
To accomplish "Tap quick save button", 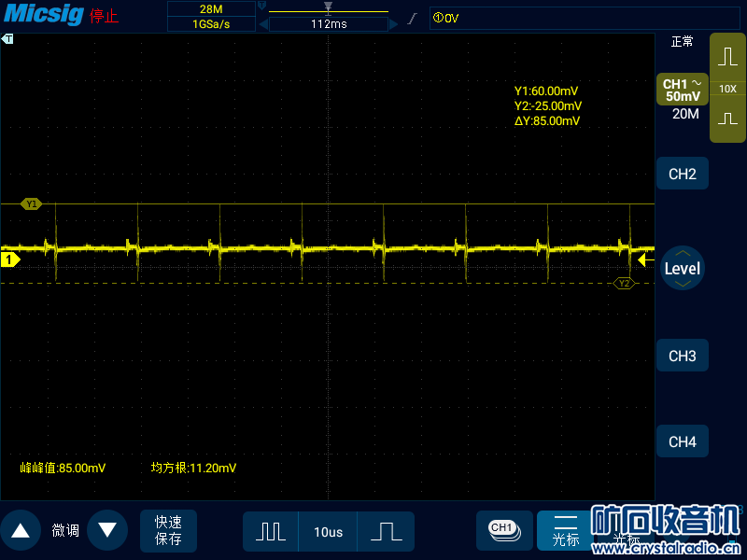I will pos(168,530).
